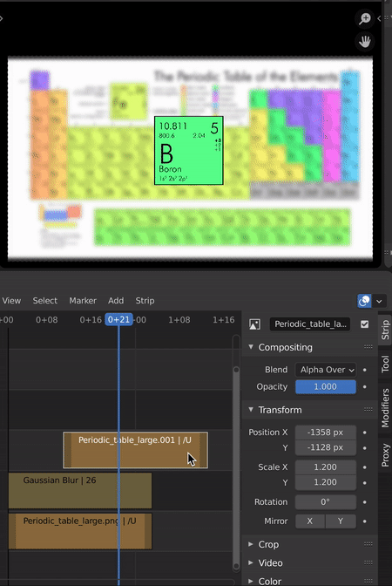
Task: Open the Strip menu
Action: click(145, 301)
